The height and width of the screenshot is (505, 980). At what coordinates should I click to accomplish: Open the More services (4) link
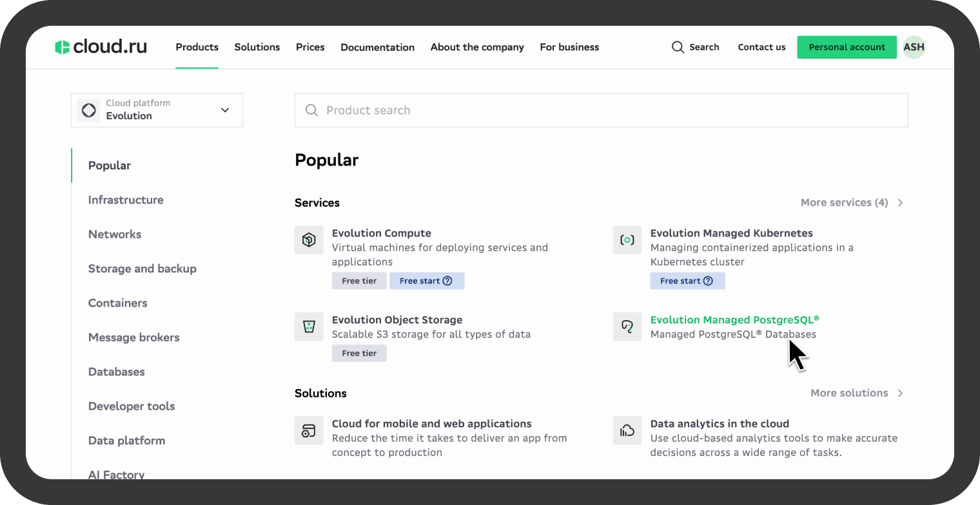tap(844, 203)
